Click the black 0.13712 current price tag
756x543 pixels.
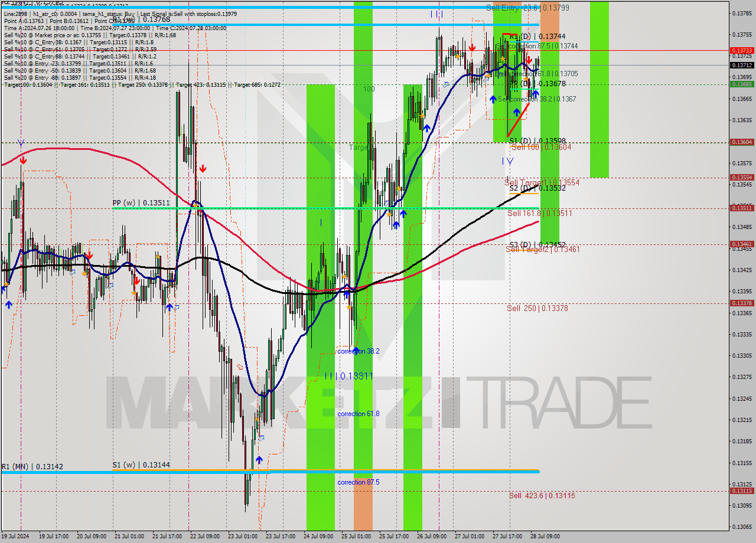(x=742, y=66)
